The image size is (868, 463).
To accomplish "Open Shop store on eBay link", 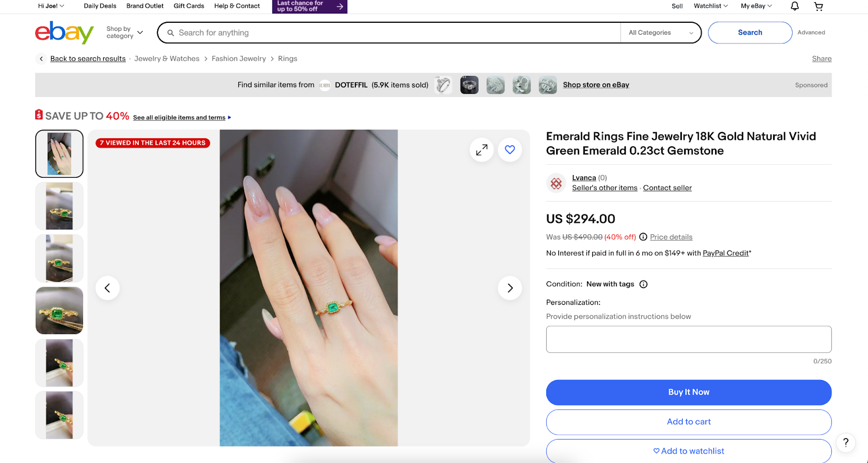I will click(596, 85).
